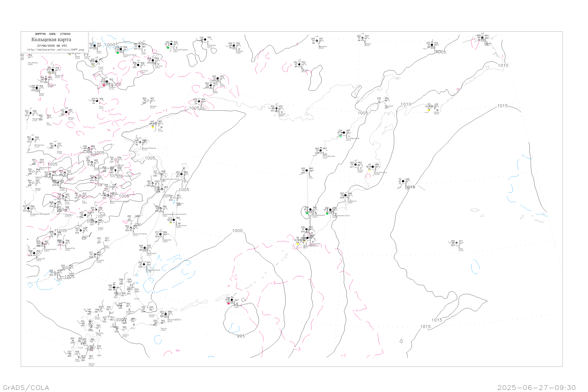This screenshot has width=588, height=392.
Task: Click the 1000 isobar label over the sea
Action: tap(237, 231)
